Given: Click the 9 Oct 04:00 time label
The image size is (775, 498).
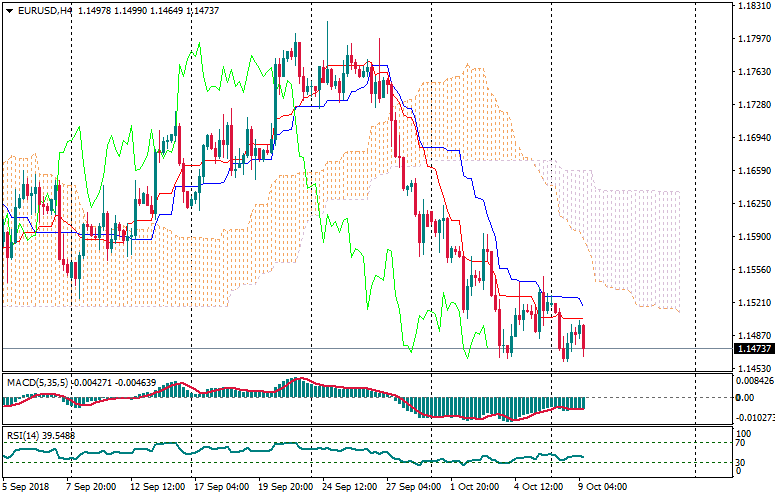Looking at the screenshot, I should [604, 487].
